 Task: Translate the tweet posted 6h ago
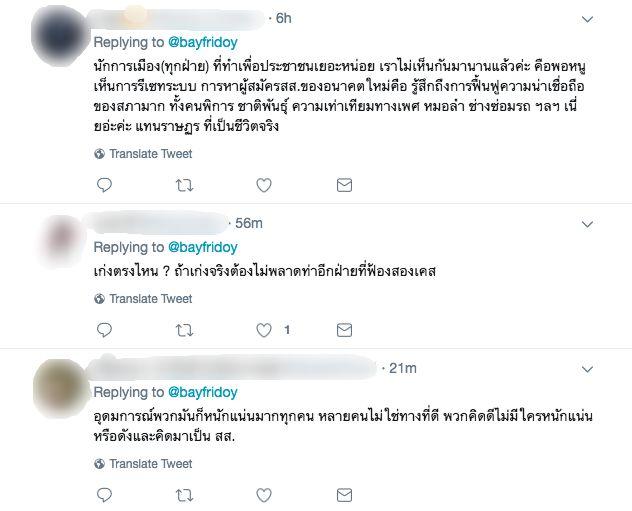[x=150, y=154]
